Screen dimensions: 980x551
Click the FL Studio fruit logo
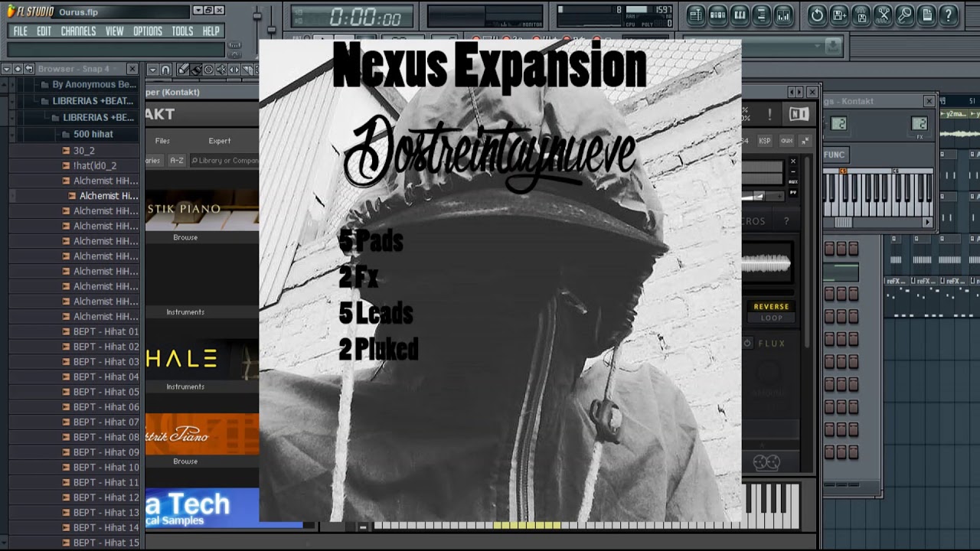(11, 11)
